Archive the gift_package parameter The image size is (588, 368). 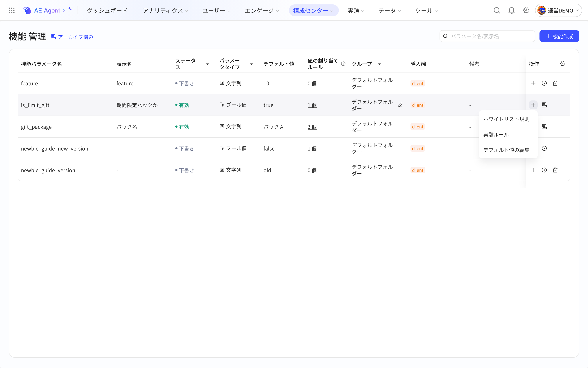coord(544,127)
